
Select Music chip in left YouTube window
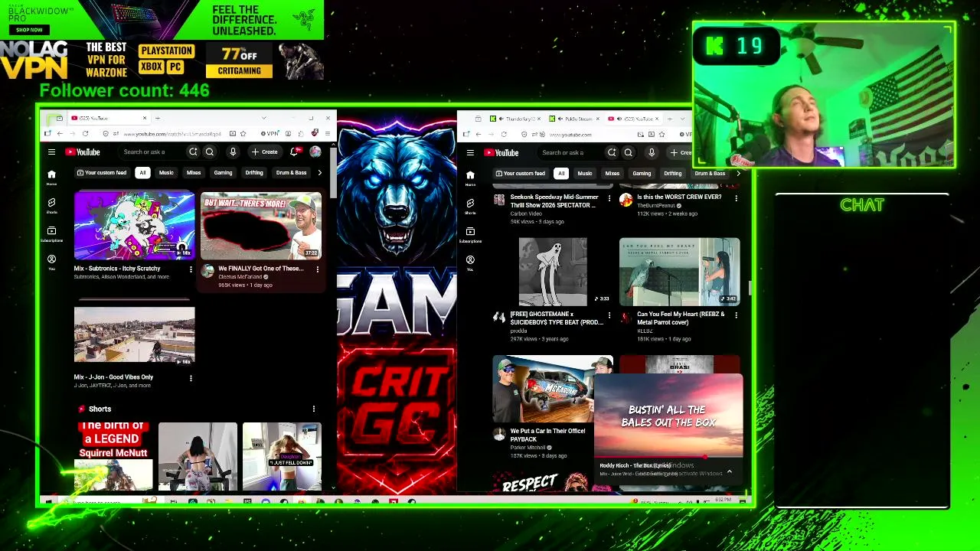[166, 173]
